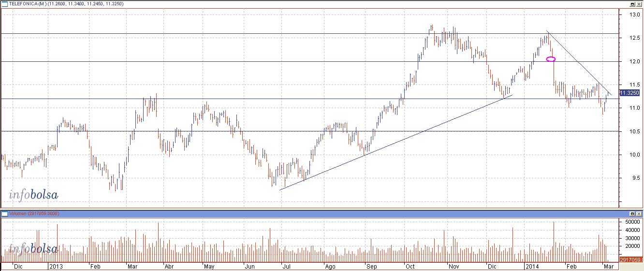Maximize the TELEFONICA price chart panel
The height and width of the screenshot is (271, 644).
click(x=632, y=3)
